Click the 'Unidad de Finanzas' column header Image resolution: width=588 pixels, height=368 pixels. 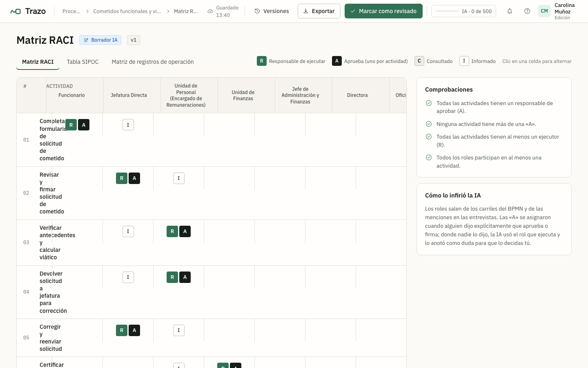(x=243, y=95)
